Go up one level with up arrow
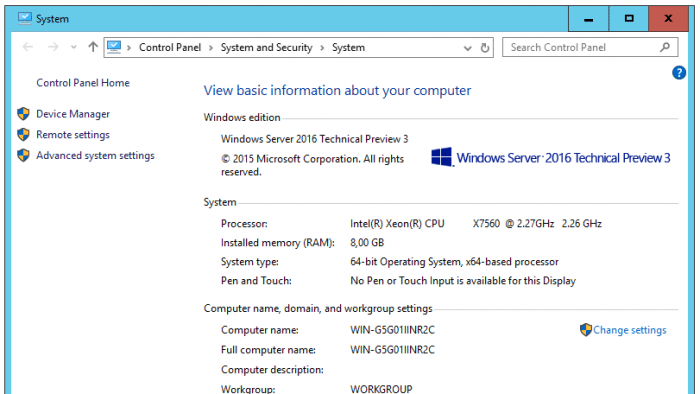The width and height of the screenshot is (700, 394). pyautogui.click(x=93, y=46)
